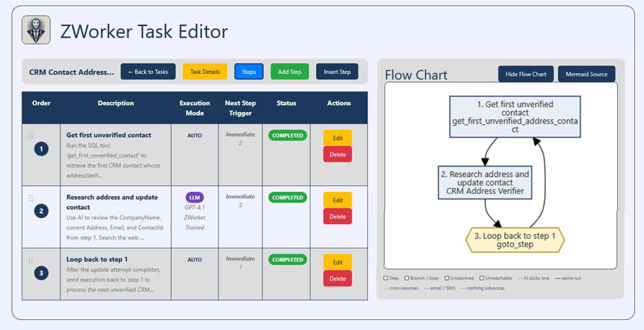Click the drag handle of step 2
The width and height of the screenshot is (644, 330).
point(31,198)
